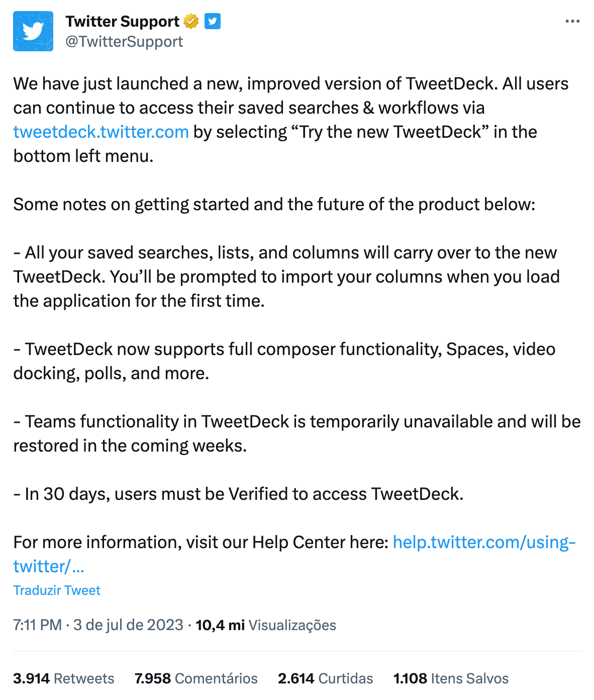Click the opening paragraph of the tweet
594x700 pixels.
click(x=291, y=120)
